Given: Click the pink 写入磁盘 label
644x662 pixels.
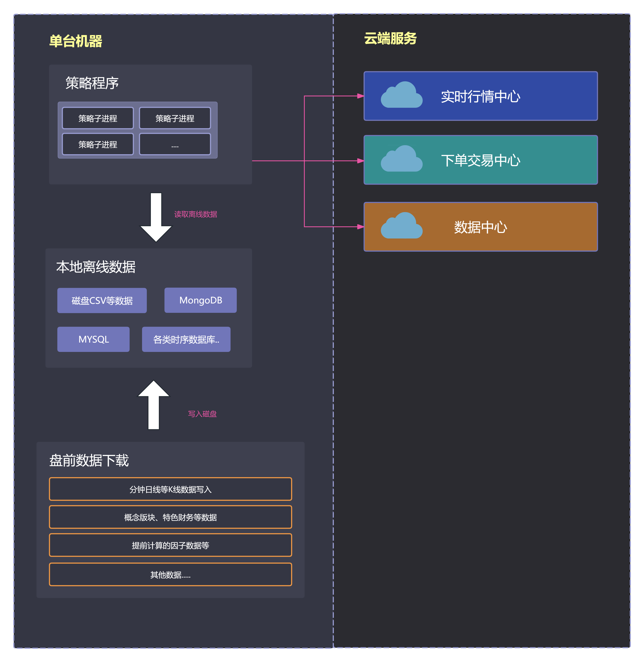Looking at the screenshot, I should [x=202, y=414].
